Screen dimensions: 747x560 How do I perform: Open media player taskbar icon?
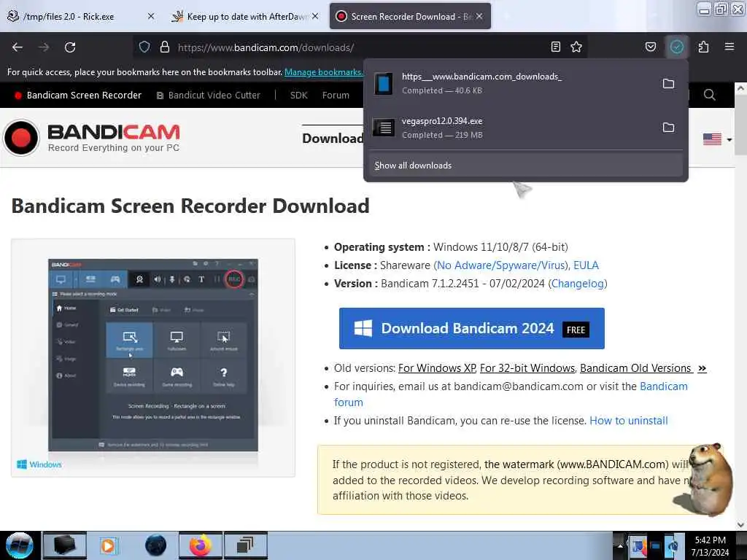108,545
